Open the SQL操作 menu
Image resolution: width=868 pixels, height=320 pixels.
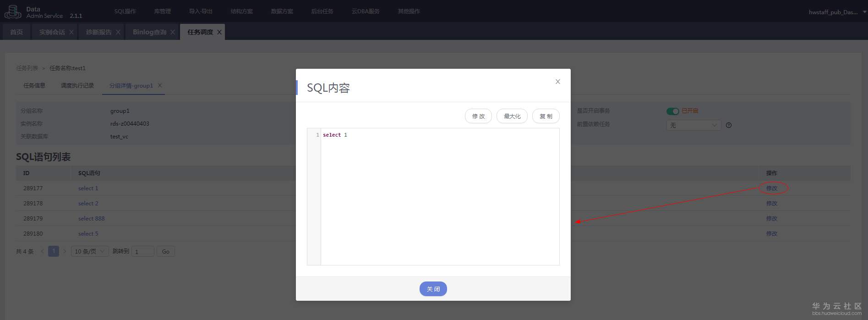tap(125, 11)
